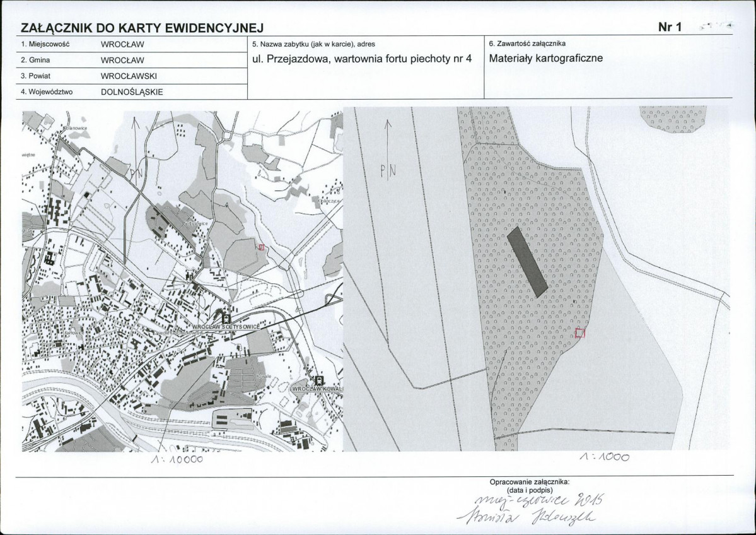Select the Powiat value WROCŁAWSKI

(129, 76)
